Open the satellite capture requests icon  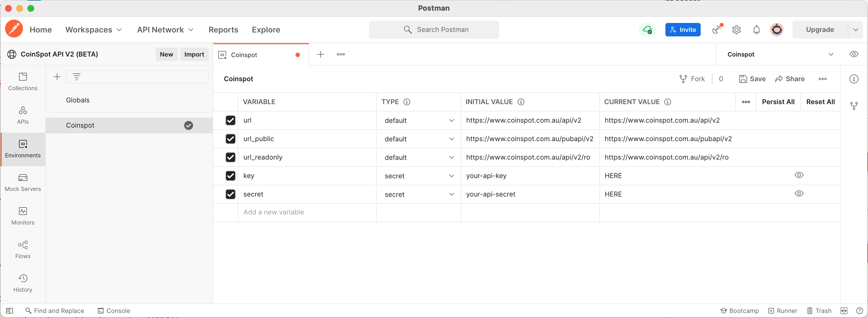pos(717,30)
